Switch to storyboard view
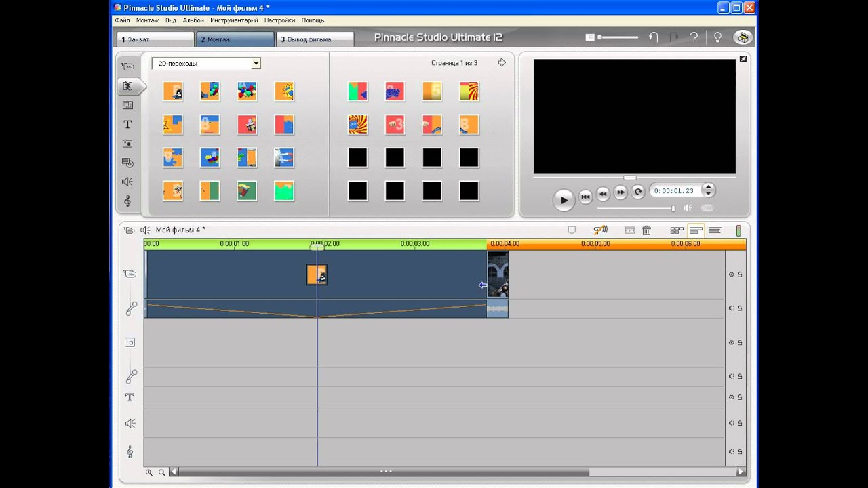This screenshot has height=488, width=868. click(x=677, y=230)
